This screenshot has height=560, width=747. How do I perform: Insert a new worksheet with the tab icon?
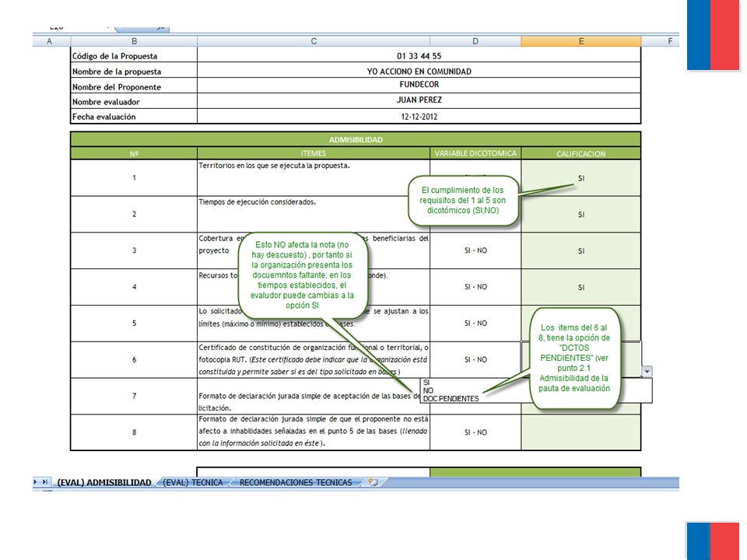pos(373,482)
